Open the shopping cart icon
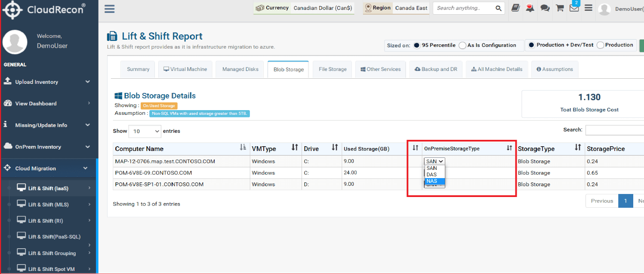The height and width of the screenshot is (274, 644). 560,8
